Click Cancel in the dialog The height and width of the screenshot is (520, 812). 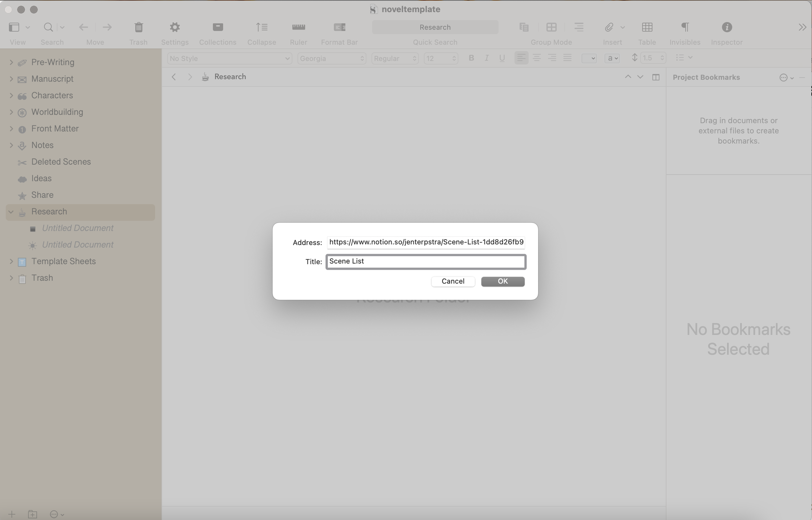coord(453,281)
